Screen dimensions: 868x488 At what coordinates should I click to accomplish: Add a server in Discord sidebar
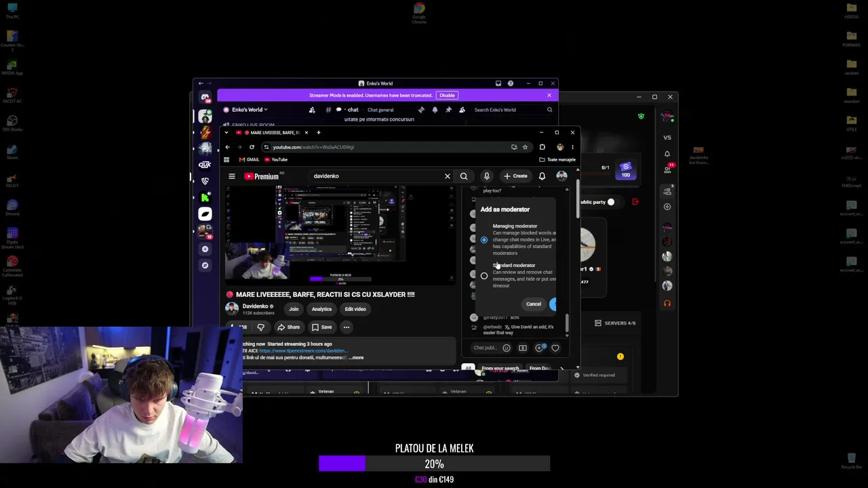(205, 249)
